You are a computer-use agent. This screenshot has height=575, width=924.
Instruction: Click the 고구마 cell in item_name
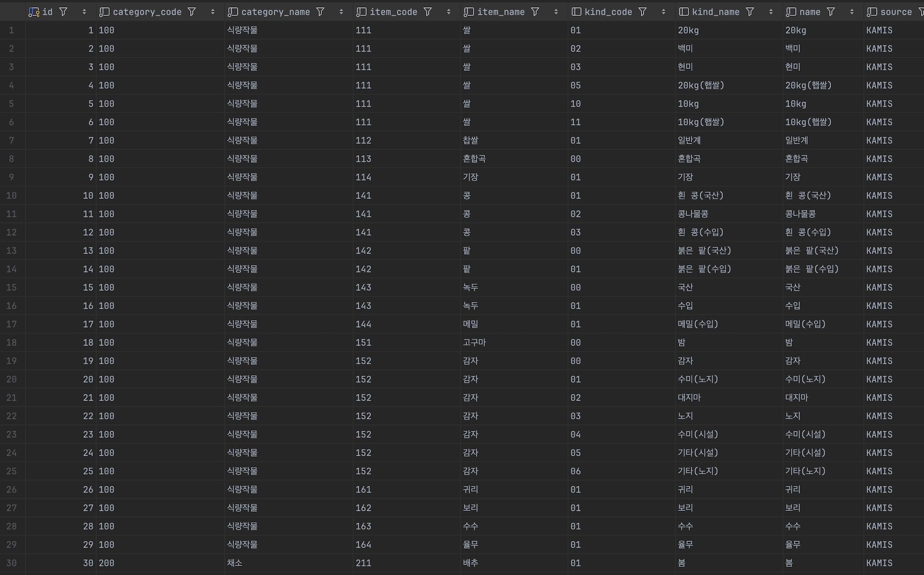pyautogui.click(x=474, y=343)
